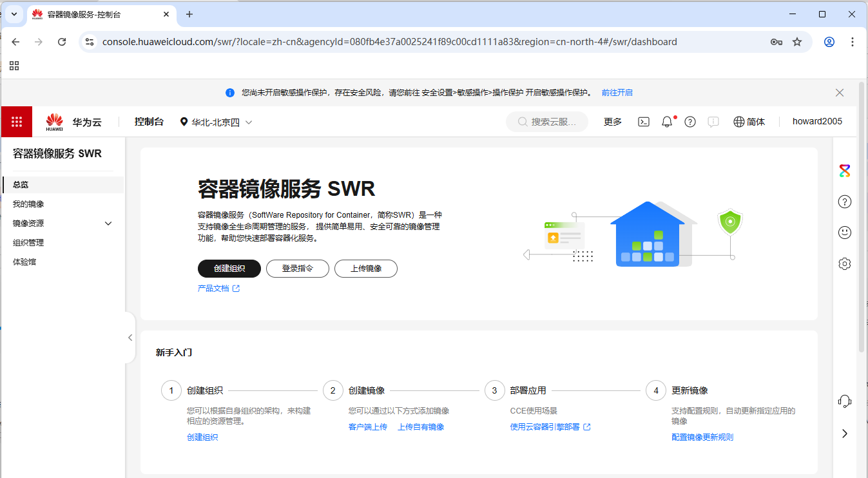Open the password manager key icon
The width and height of the screenshot is (868, 478).
click(776, 42)
